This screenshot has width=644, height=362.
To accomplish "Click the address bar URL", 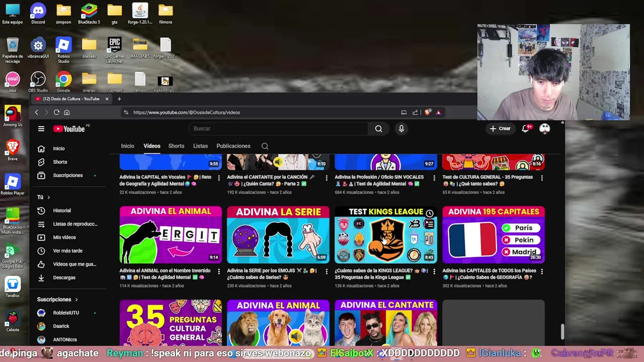I will coord(186,112).
